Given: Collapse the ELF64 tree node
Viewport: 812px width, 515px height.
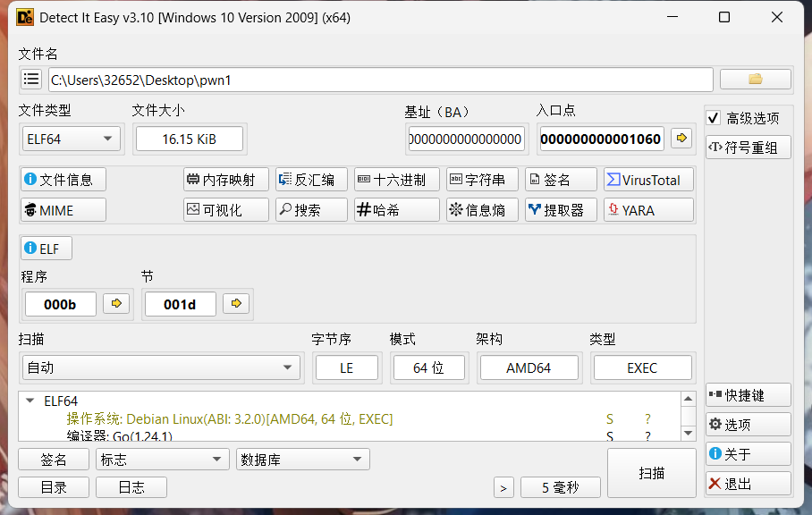Looking at the screenshot, I should pos(30,401).
